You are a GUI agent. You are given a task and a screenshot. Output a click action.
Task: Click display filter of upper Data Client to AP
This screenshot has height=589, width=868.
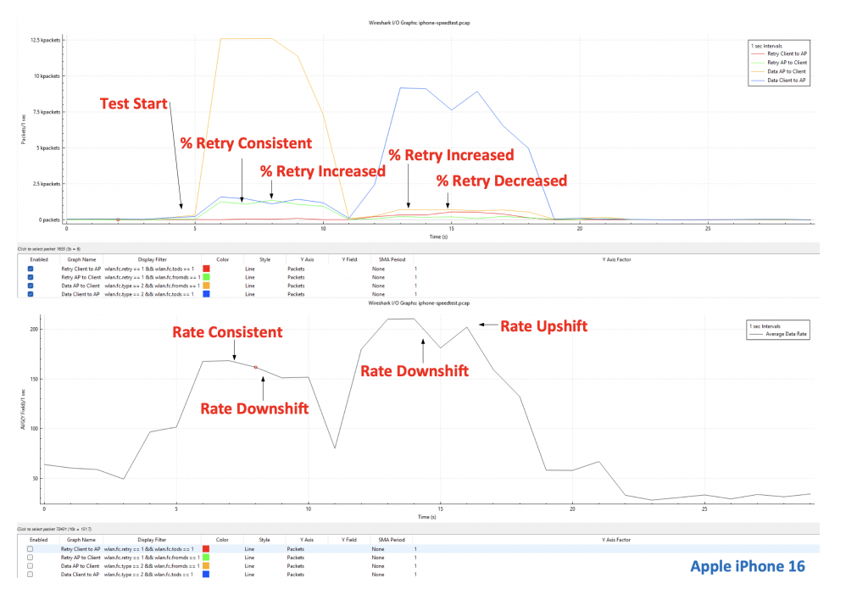[x=150, y=294]
